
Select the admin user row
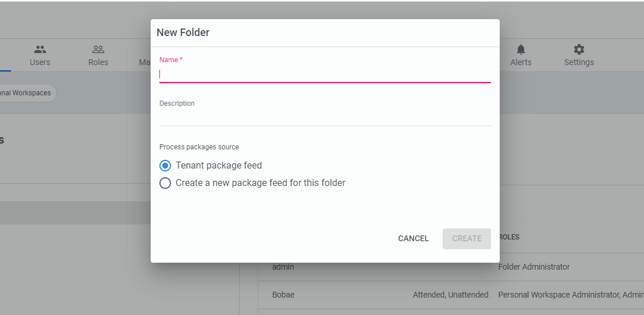(x=283, y=267)
